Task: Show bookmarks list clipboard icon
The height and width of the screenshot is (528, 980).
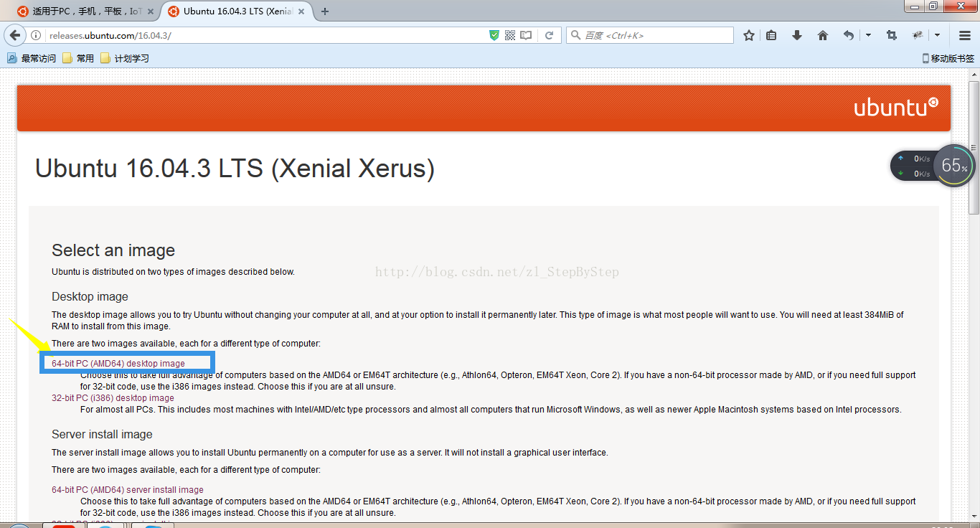Action: click(x=771, y=35)
